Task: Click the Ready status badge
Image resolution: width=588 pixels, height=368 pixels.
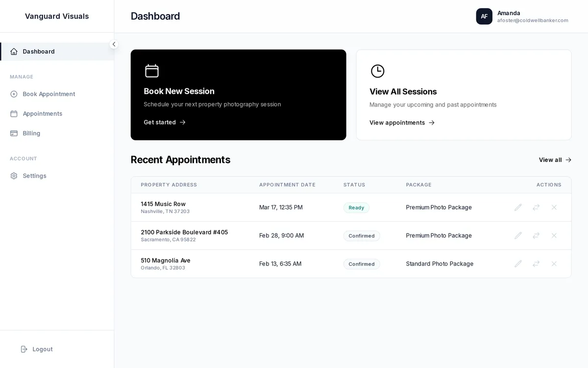Action: (x=356, y=208)
